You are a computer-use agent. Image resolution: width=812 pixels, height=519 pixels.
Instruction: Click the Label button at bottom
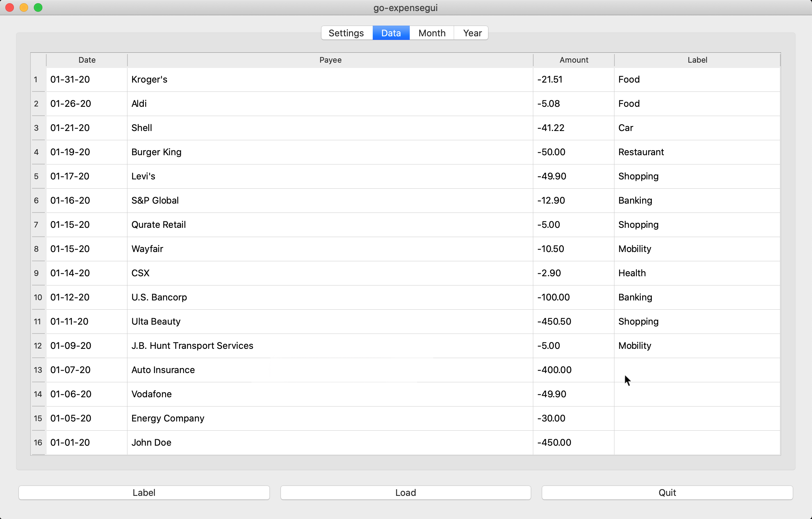click(x=144, y=492)
